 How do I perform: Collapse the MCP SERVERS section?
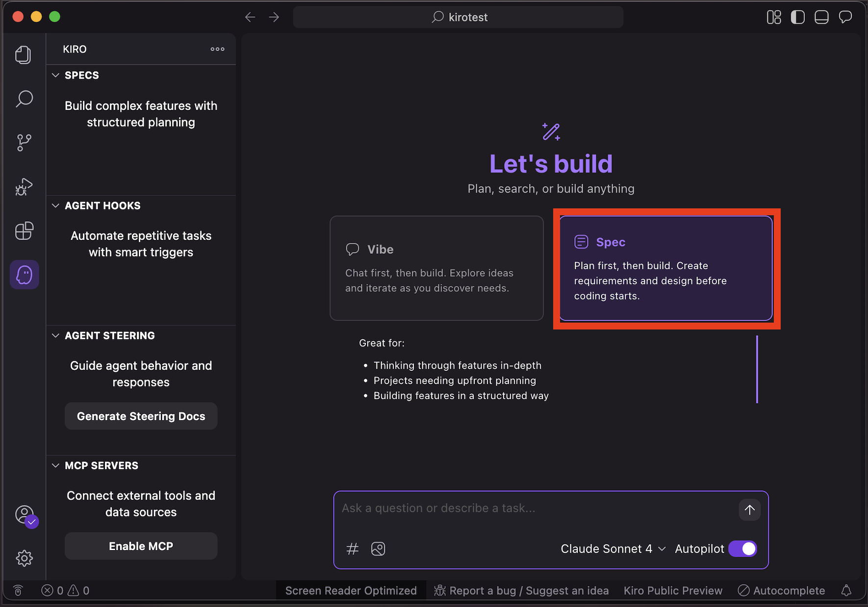click(141, 465)
